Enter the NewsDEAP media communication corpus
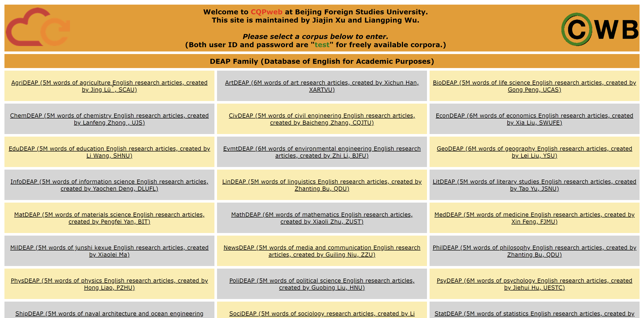The width and height of the screenshot is (644, 318). point(322,248)
